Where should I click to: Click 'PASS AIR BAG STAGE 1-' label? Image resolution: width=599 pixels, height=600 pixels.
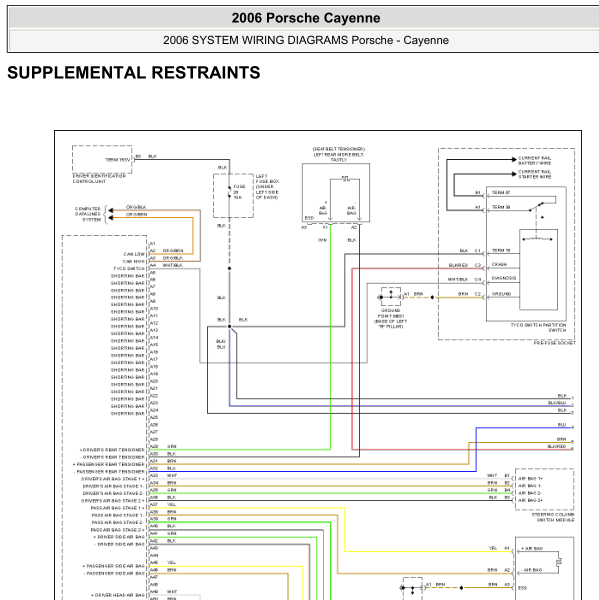tap(118, 515)
